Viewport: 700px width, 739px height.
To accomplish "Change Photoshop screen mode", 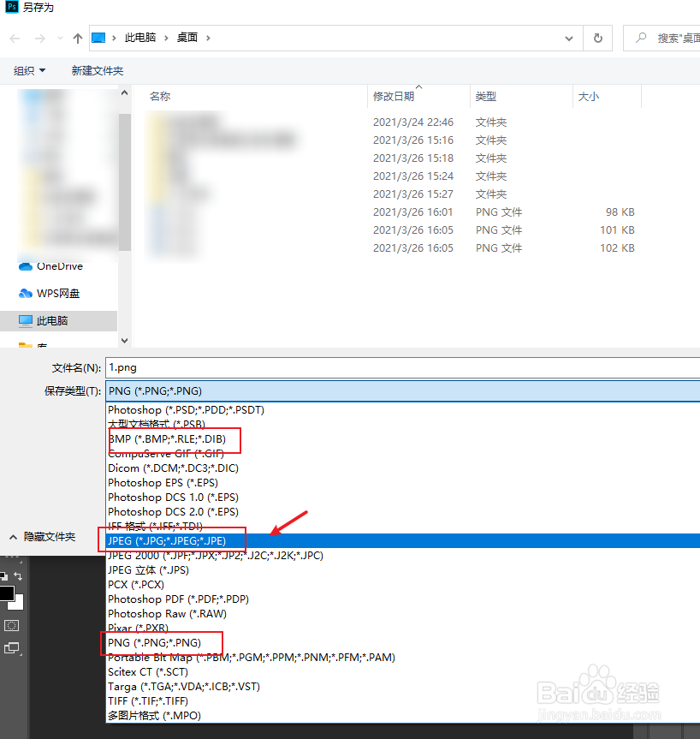I will point(11,648).
